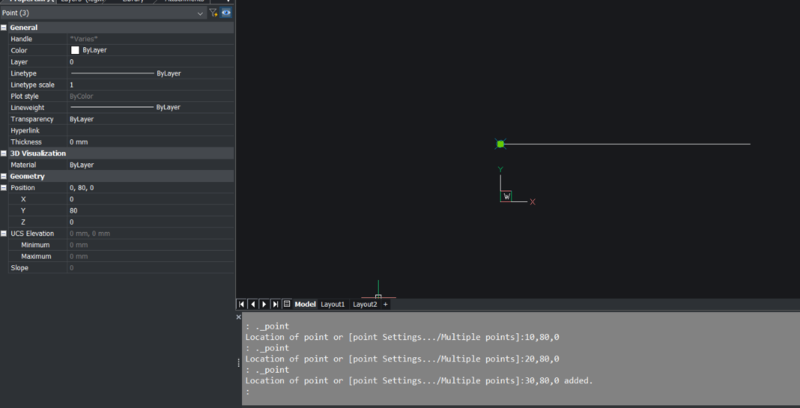
Task: Add a new layout with plus button
Action: [385, 304]
